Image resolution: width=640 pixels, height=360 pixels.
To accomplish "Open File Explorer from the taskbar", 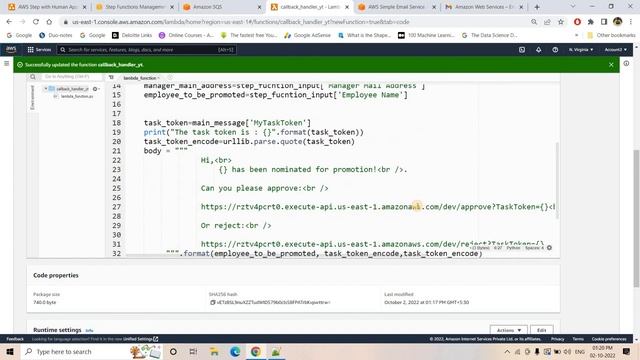I will tap(214, 351).
